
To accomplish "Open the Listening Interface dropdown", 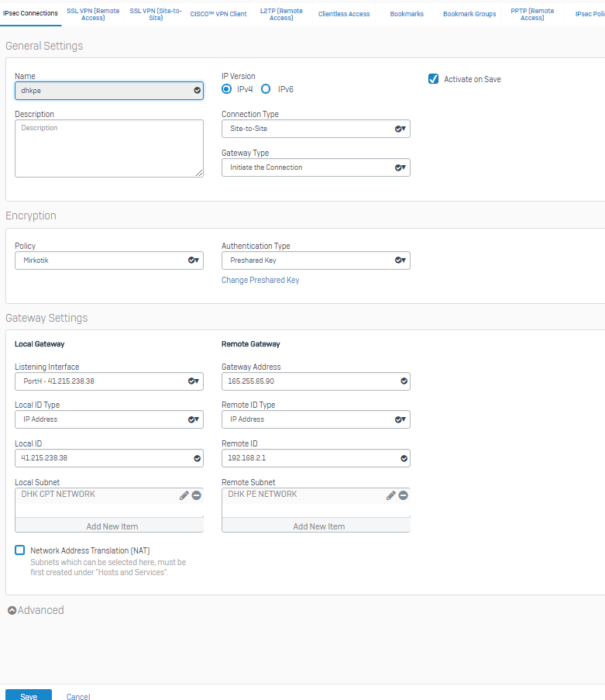I will (108, 381).
